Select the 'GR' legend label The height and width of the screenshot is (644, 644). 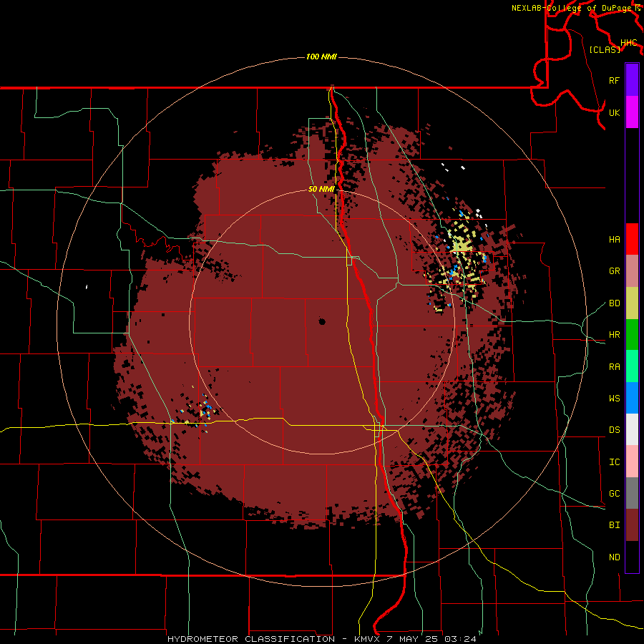615,271
